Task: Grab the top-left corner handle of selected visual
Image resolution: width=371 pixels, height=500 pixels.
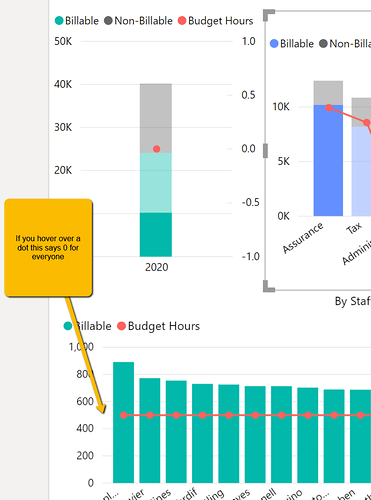Action: 269,15
